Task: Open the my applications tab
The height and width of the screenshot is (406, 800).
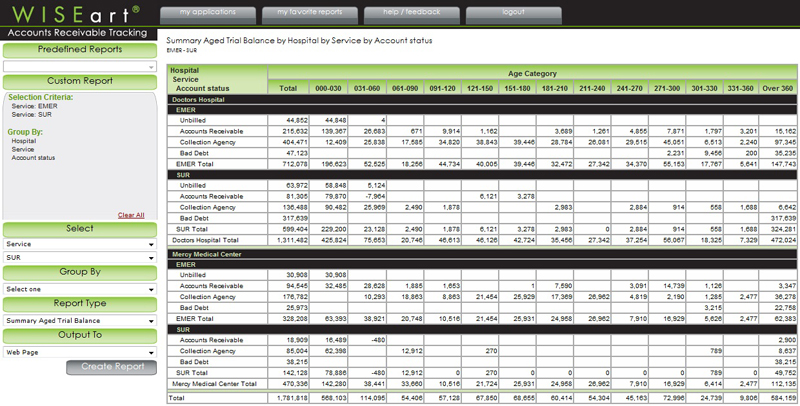Action: pos(208,15)
